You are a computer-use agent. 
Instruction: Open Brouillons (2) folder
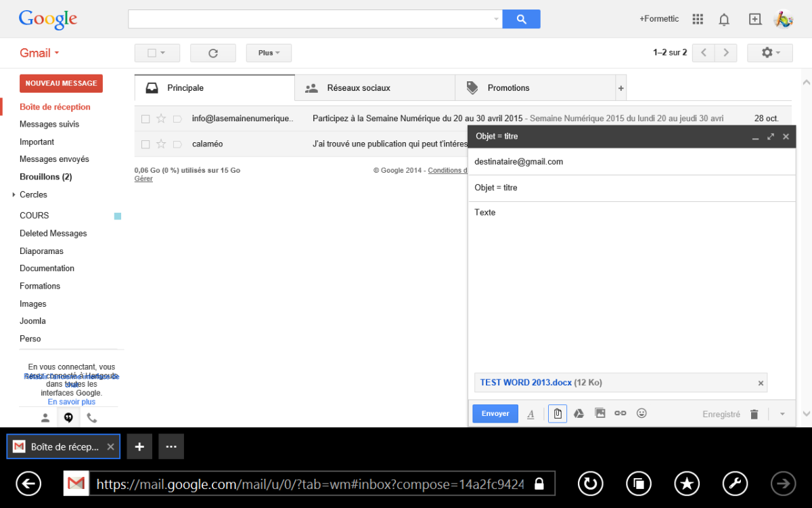tap(45, 177)
